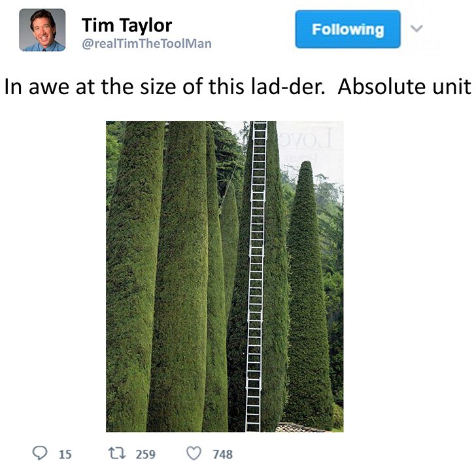This screenshot has width=476, height=476.
Task: Show the 259 retweets count
Action: click(145, 454)
